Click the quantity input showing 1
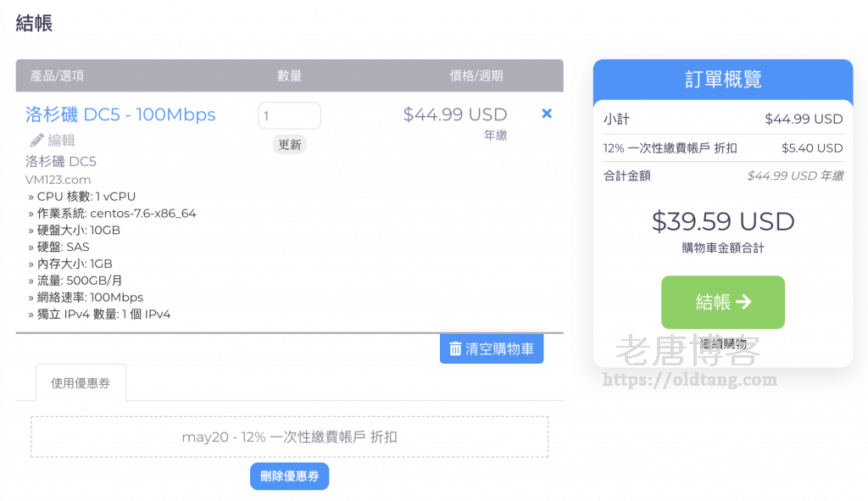Viewport: 868px width, 501px height. click(x=289, y=115)
